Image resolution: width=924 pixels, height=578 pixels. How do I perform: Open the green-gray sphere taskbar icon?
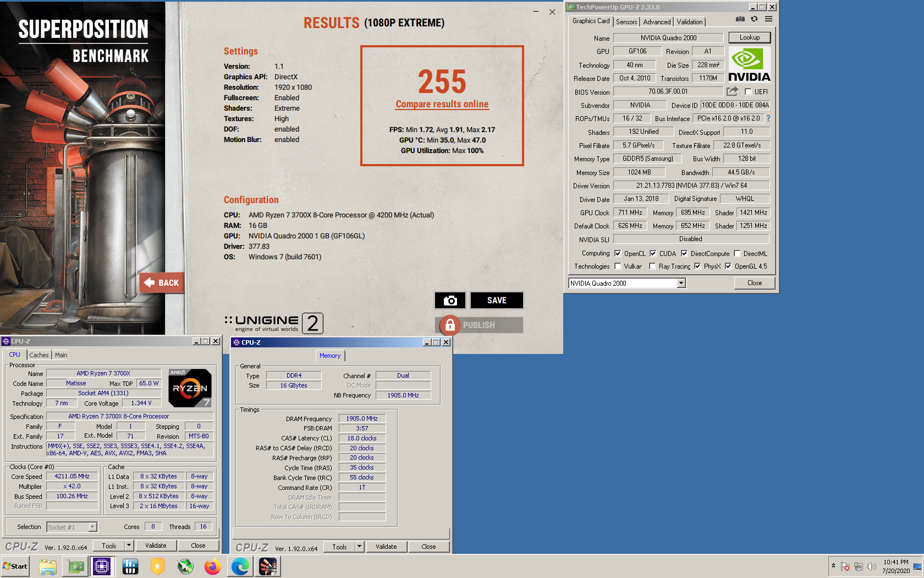pos(185,566)
